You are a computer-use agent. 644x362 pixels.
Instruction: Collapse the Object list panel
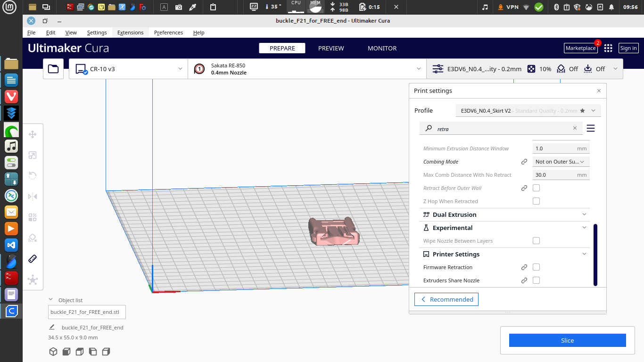point(51,300)
